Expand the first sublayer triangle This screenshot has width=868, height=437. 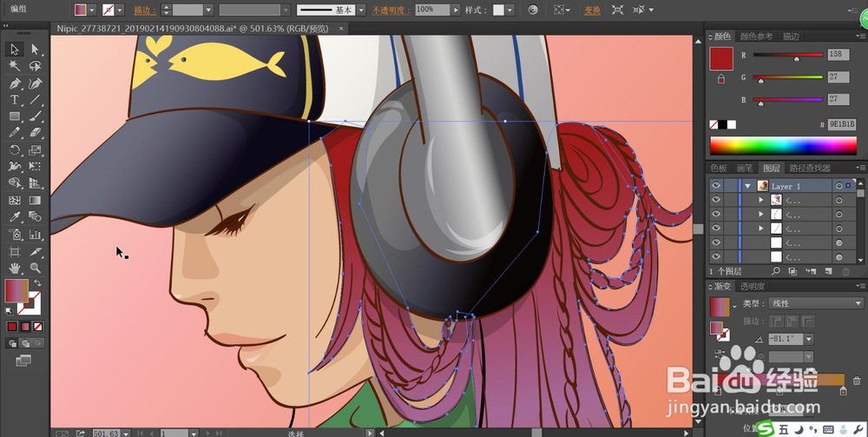(x=761, y=200)
